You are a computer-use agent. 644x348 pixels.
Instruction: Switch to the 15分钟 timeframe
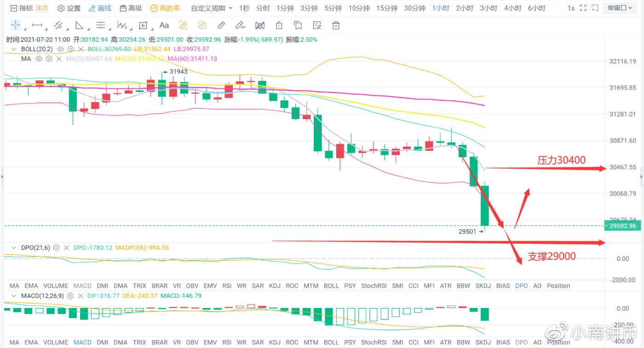tap(386, 8)
